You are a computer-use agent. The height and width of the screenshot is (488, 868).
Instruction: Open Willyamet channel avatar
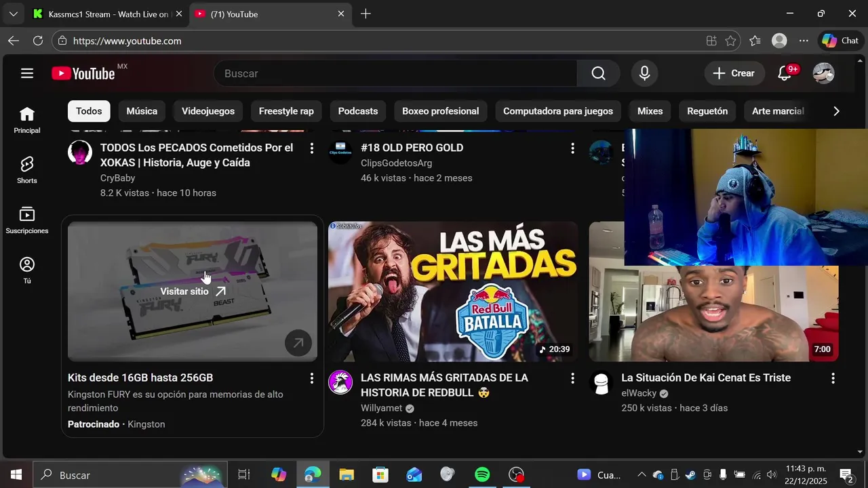[x=340, y=382]
